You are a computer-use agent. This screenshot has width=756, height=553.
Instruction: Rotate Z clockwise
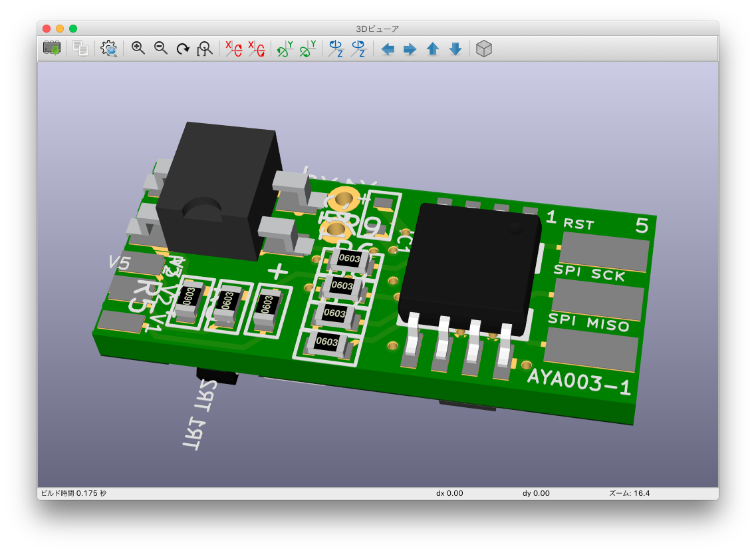pyautogui.click(x=336, y=49)
